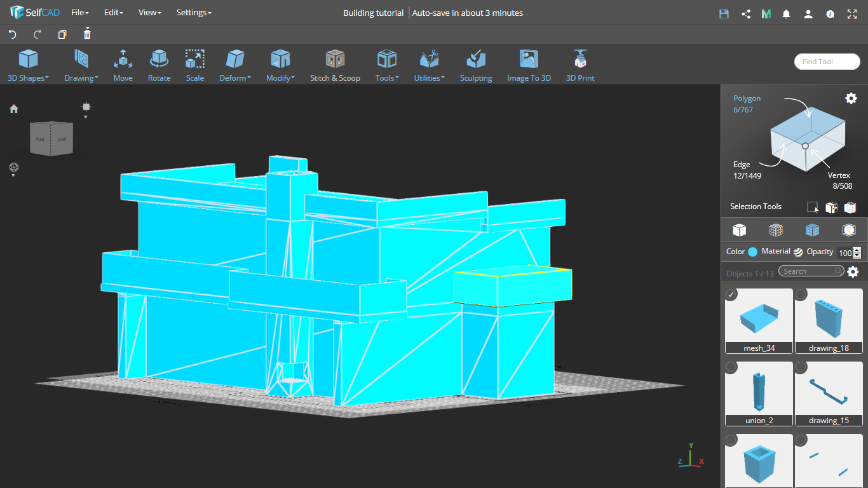Click the home view icon
868x488 pixels.
coord(14,109)
